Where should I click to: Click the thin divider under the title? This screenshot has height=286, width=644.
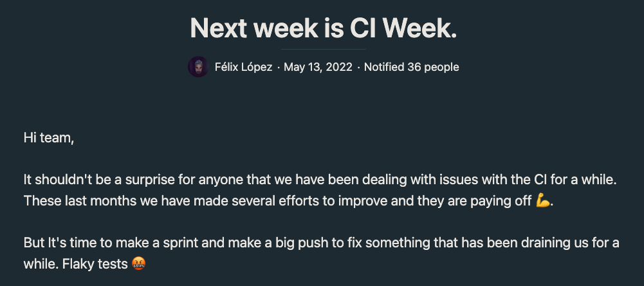pos(323,49)
